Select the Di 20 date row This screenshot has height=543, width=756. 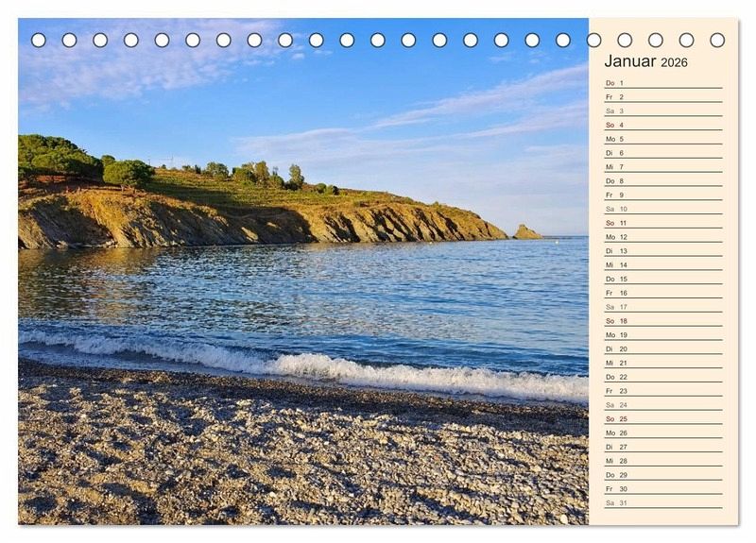662,348
